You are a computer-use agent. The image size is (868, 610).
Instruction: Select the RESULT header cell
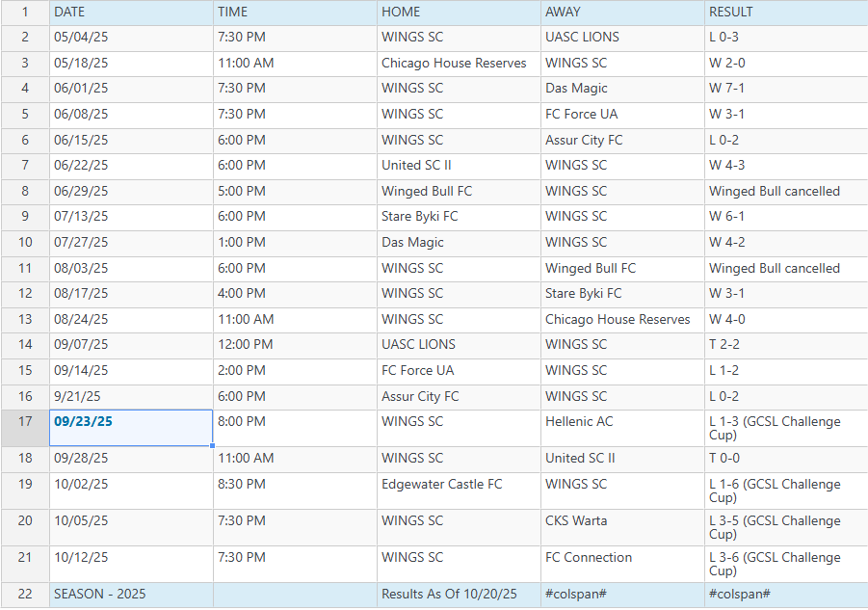click(x=785, y=13)
